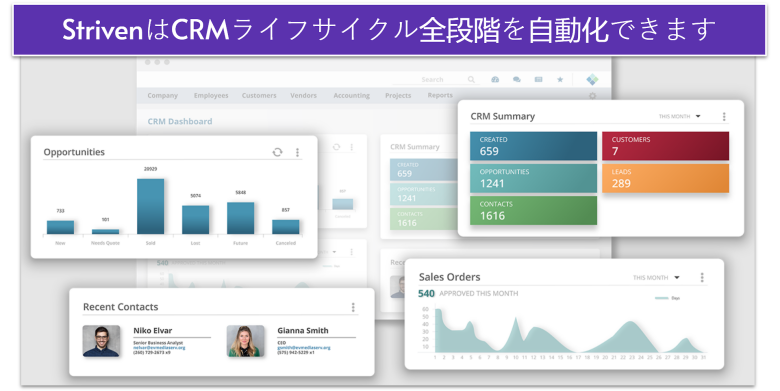780x391 pixels.
Task: Click the Striven diamond logo icon
Action: tap(592, 80)
